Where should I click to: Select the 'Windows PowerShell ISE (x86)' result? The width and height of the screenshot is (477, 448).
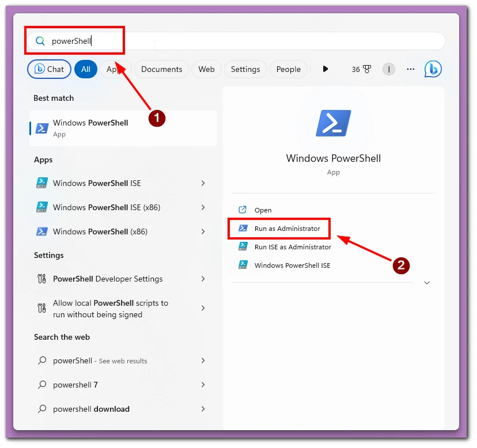(123, 207)
